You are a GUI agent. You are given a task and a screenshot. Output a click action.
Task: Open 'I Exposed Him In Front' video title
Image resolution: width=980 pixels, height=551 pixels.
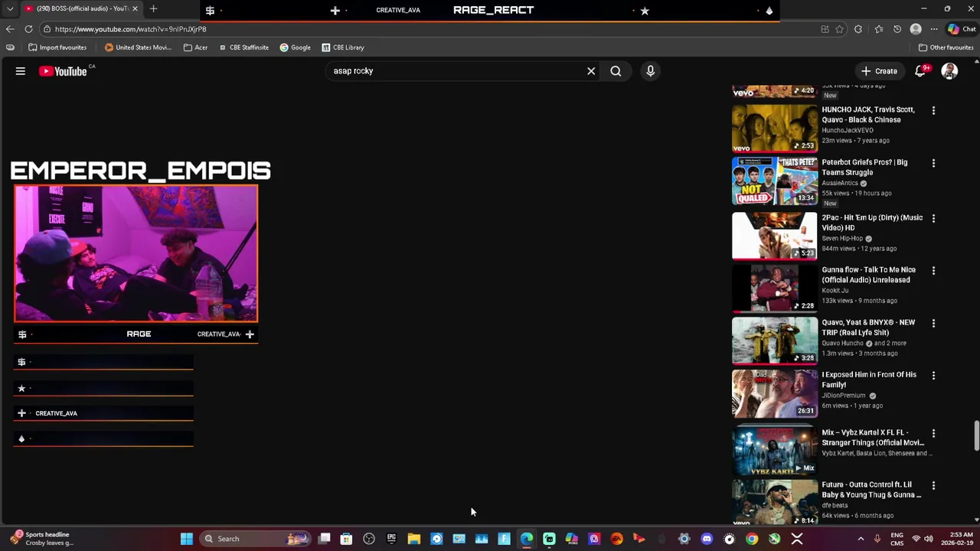coord(869,380)
